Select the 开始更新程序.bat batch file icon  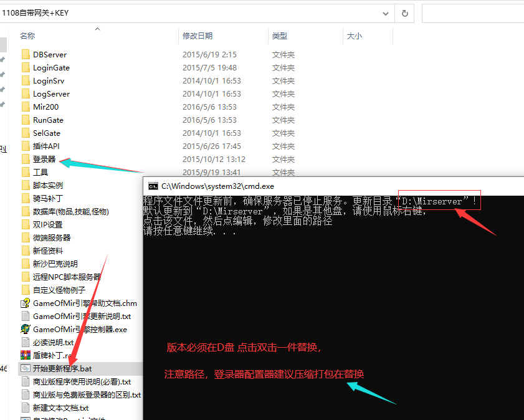tap(26, 368)
